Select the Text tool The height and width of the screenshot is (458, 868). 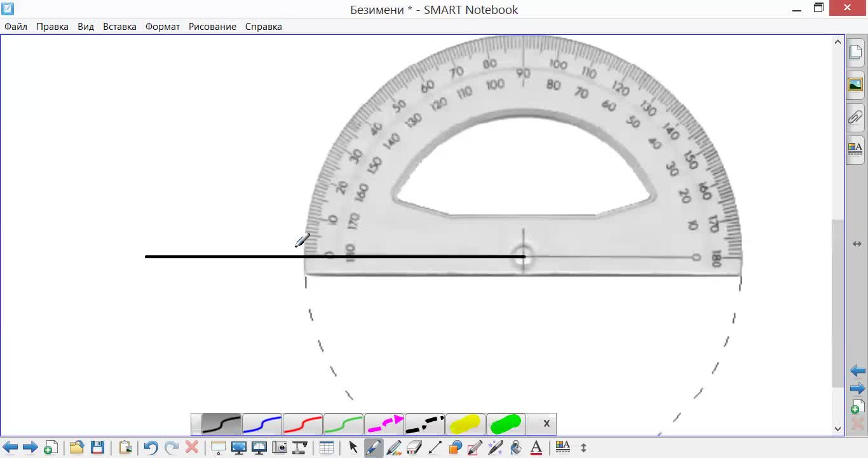pyautogui.click(x=536, y=447)
